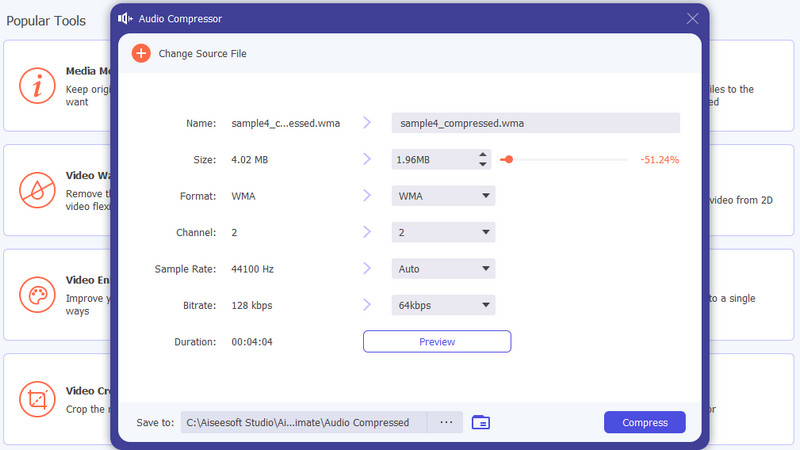This screenshot has height=450, width=800.
Task: Select the Video Watermark remover icon
Action: [38, 190]
